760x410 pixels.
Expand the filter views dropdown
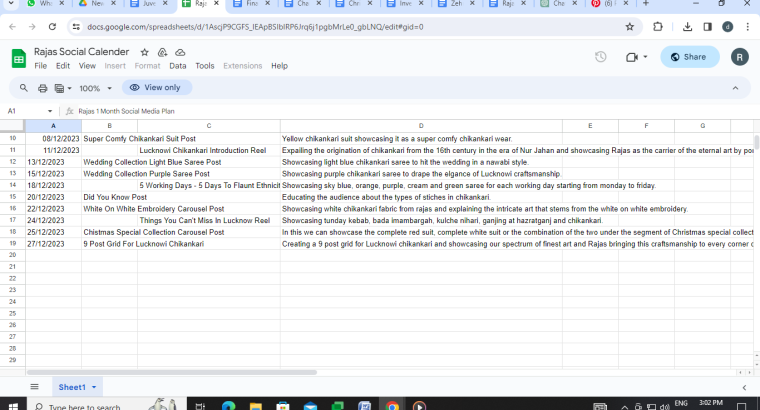(68, 88)
